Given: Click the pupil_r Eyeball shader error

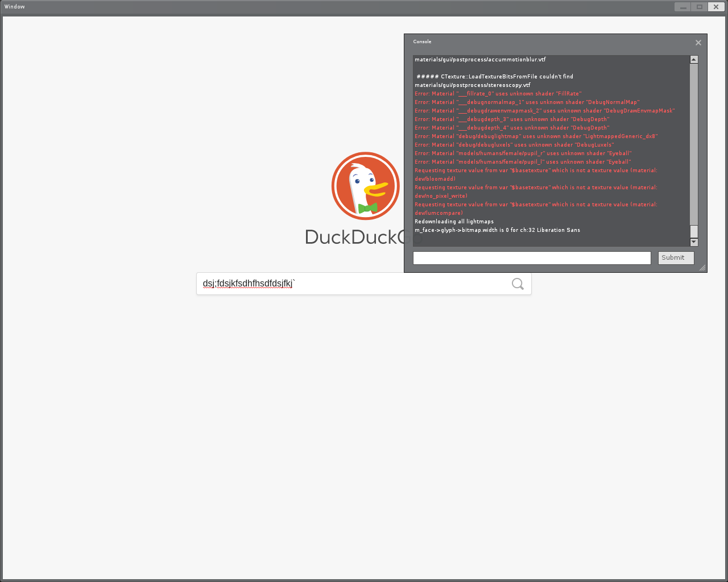Looking at the screenshot, I should click(522, 153).
